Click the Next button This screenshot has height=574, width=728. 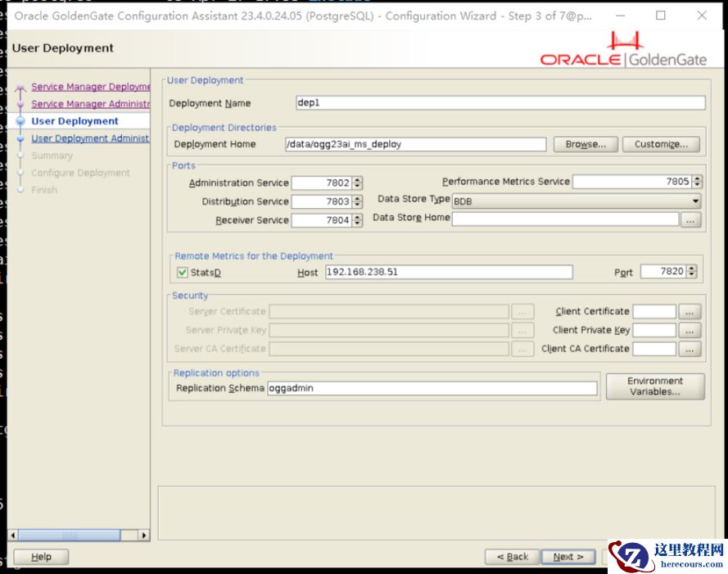click(568, 557)
